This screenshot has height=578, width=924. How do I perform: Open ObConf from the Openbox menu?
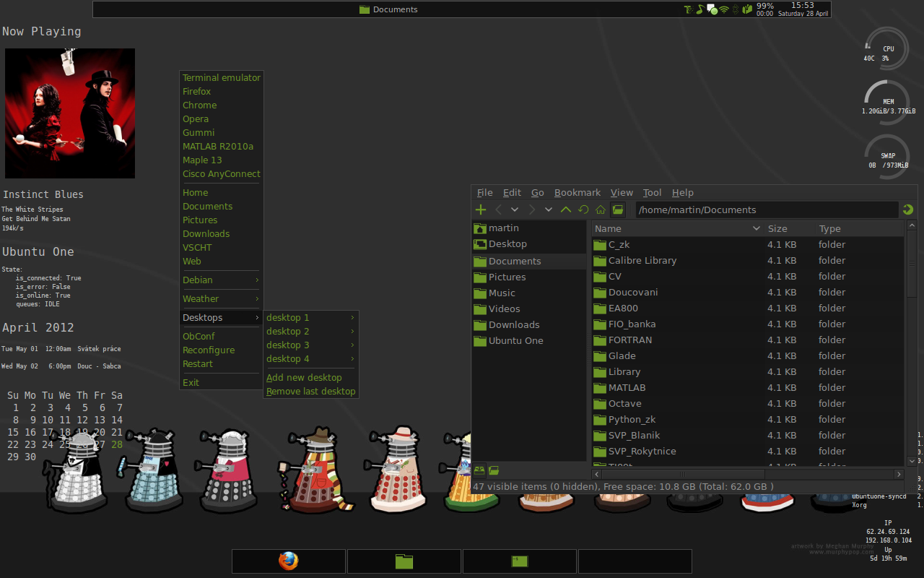tap(222, 336)
